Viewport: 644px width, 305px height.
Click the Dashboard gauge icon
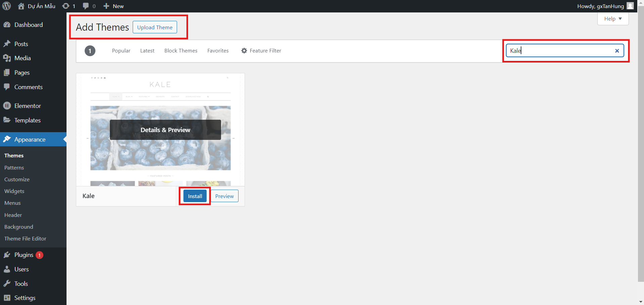click(7, 25)
